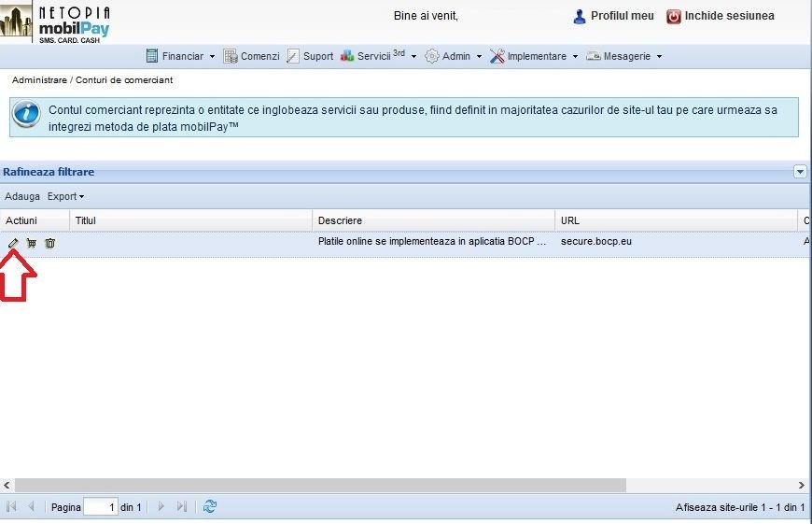Jump to last page arrow
812x524 pixels.
(181, 506)
